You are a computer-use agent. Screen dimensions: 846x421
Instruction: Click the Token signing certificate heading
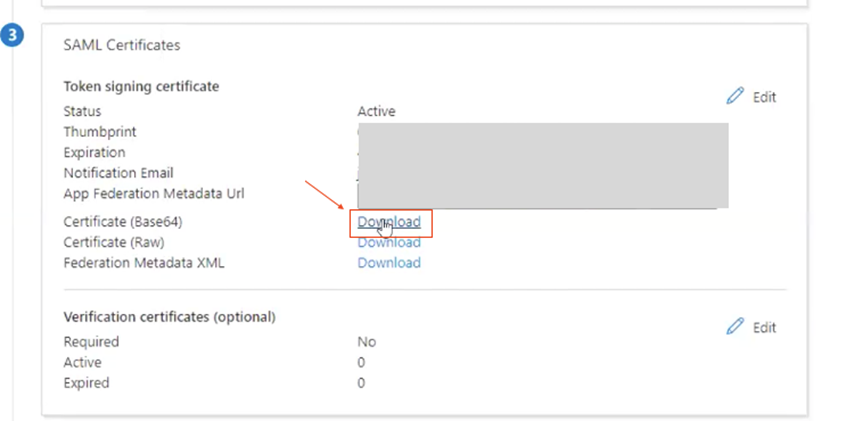tap(141, 86)
